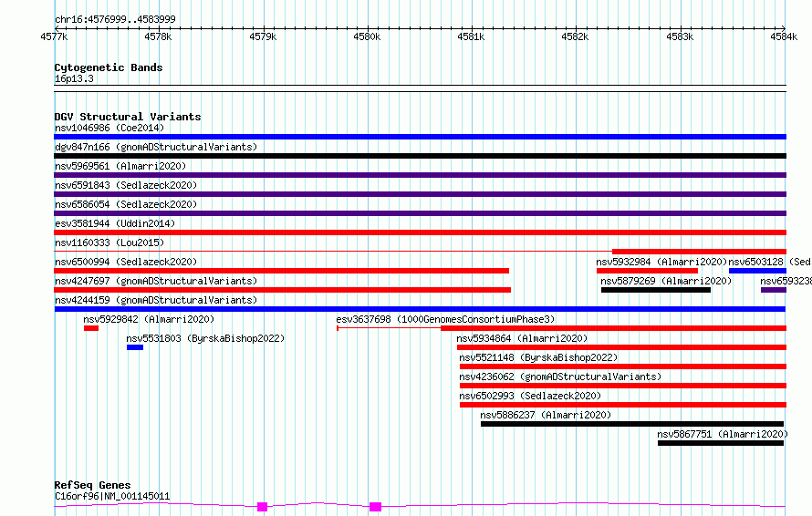
Task: Click the first magenta exon box of C16orf96
Action: click(263, 507)
